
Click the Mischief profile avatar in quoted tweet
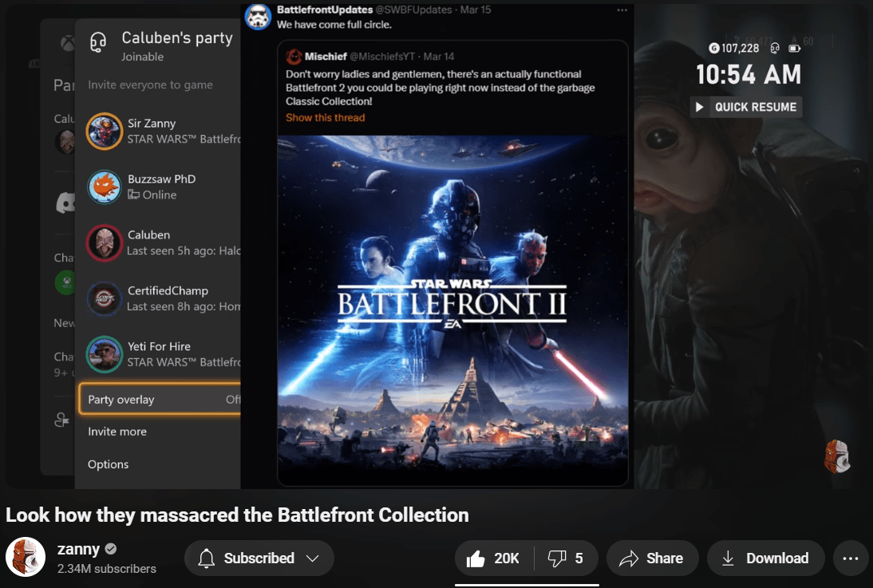294,56
